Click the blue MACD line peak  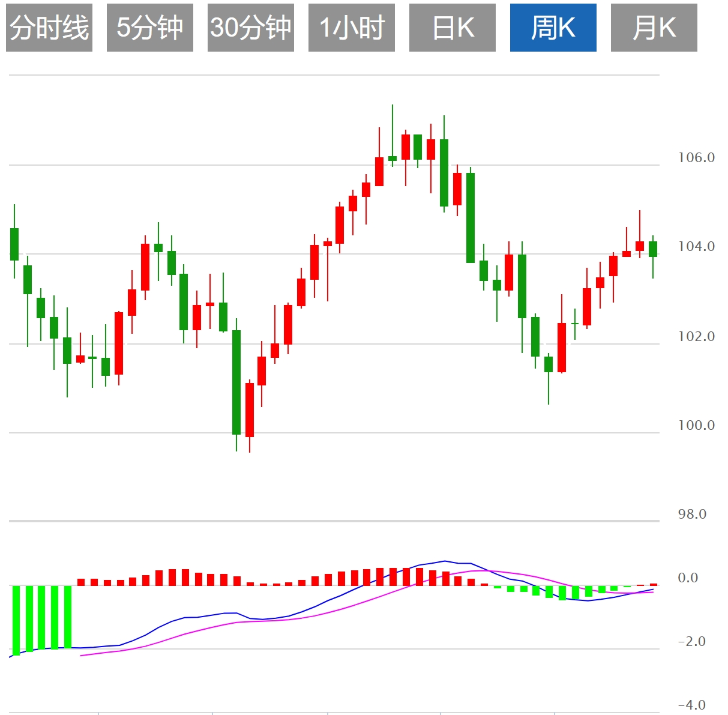point(445,561)
